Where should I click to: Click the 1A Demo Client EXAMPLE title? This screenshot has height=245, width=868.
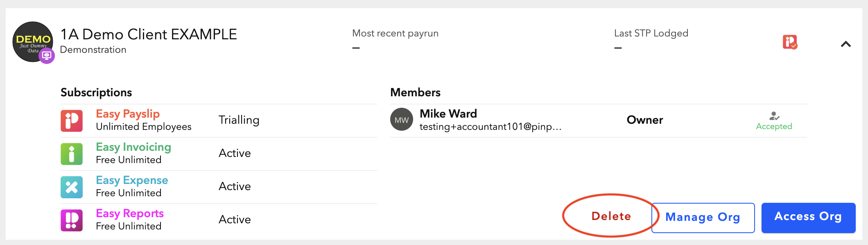pyautogui.click(x=149, y=34)
